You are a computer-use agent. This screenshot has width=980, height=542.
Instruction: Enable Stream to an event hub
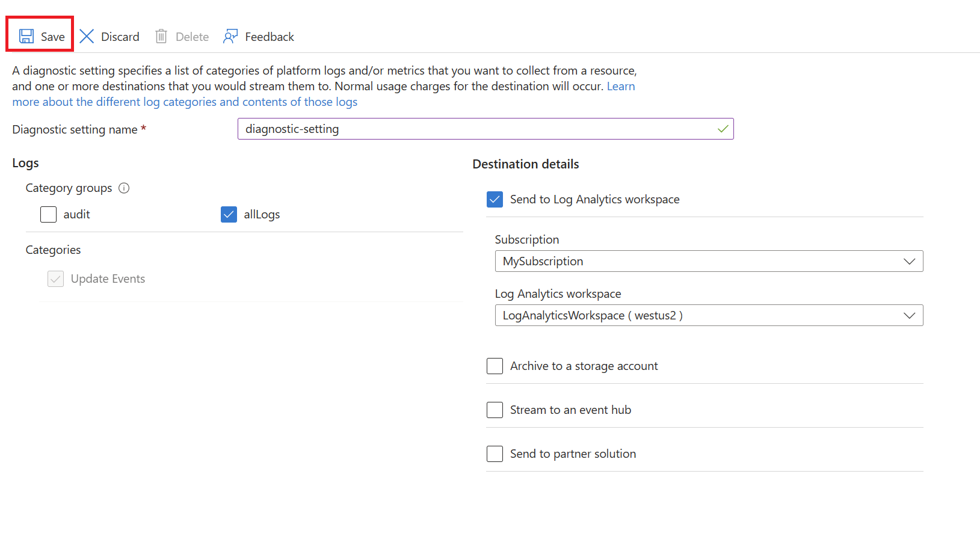(495, 410)
